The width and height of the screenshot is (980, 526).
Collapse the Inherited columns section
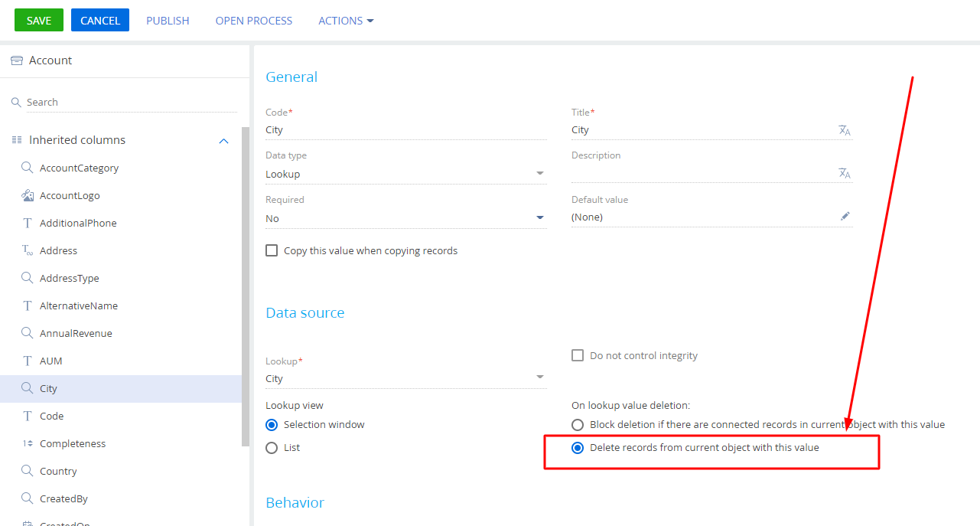pos(223,141)
